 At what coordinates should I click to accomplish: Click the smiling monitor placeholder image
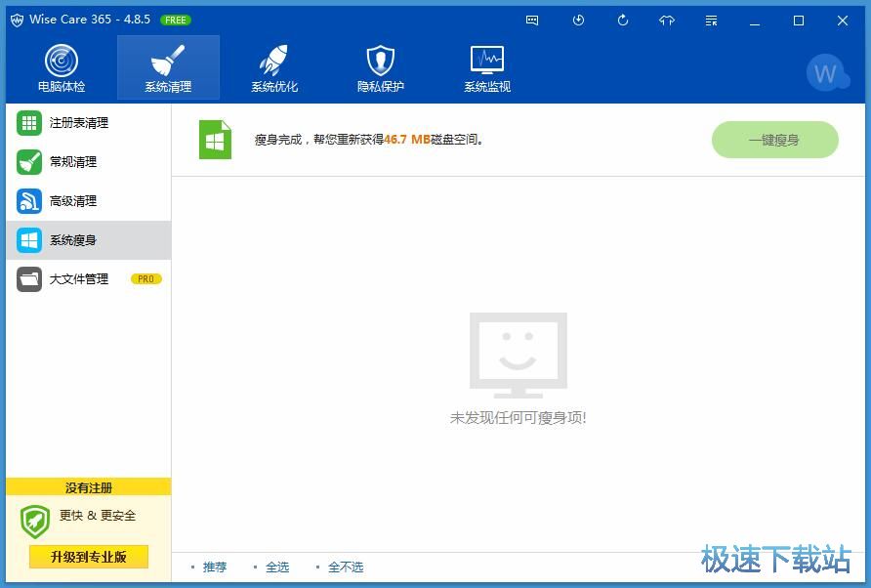point(518,356)
